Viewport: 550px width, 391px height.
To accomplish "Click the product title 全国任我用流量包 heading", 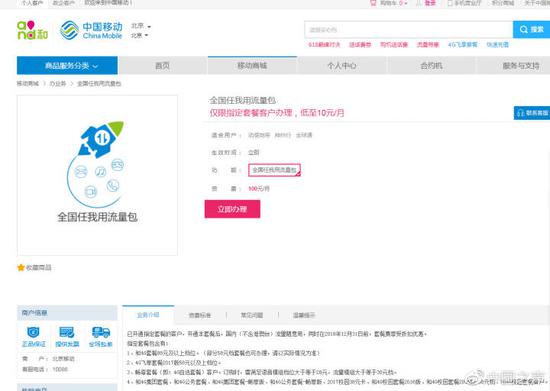I will click(x=243, y=100).
